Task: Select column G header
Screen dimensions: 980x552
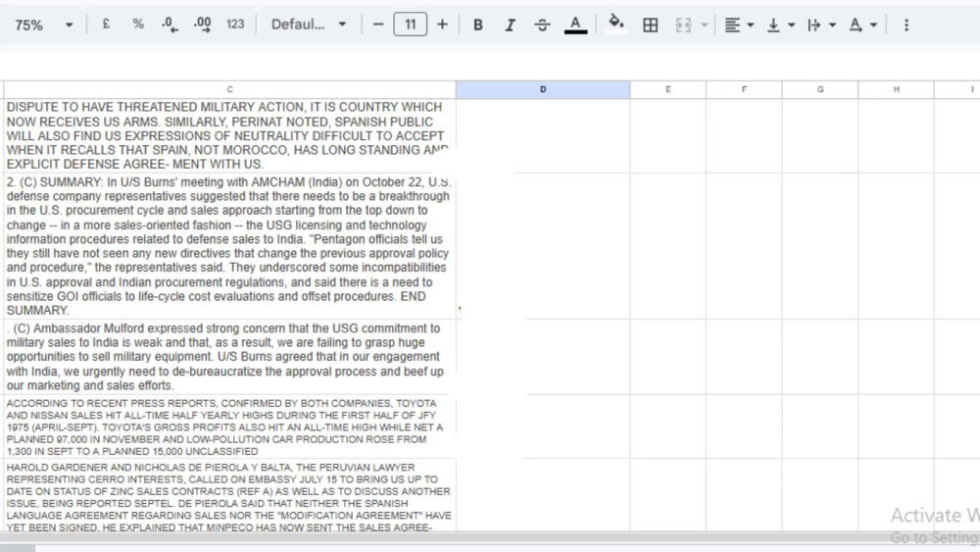Action: pyautogui.click(x=820, y=89)
